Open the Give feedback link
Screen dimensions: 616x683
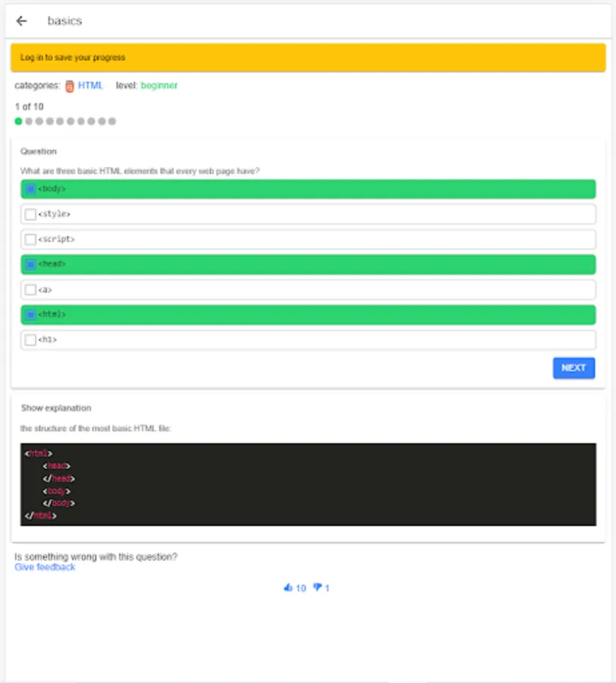(x=45, y=567)
